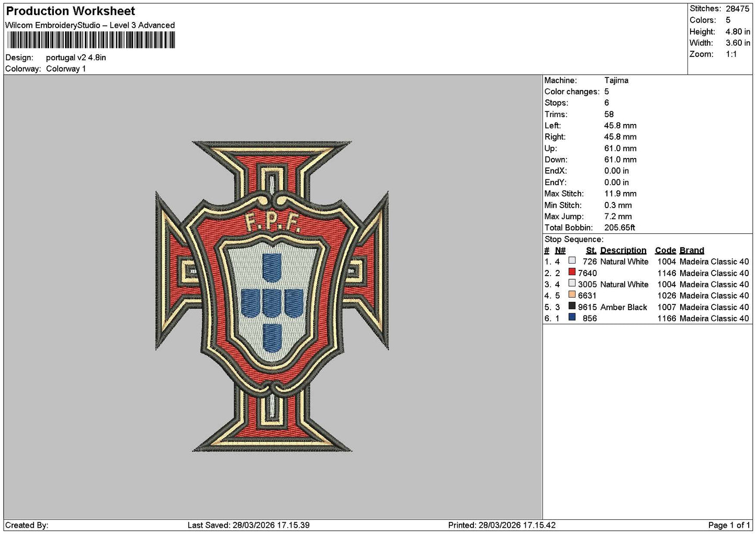This screenshot has height=534, width=756.
Task: Click the Min Stitch value '0.3 mm'
Action: pyautogui.click(x=618, y=206)
